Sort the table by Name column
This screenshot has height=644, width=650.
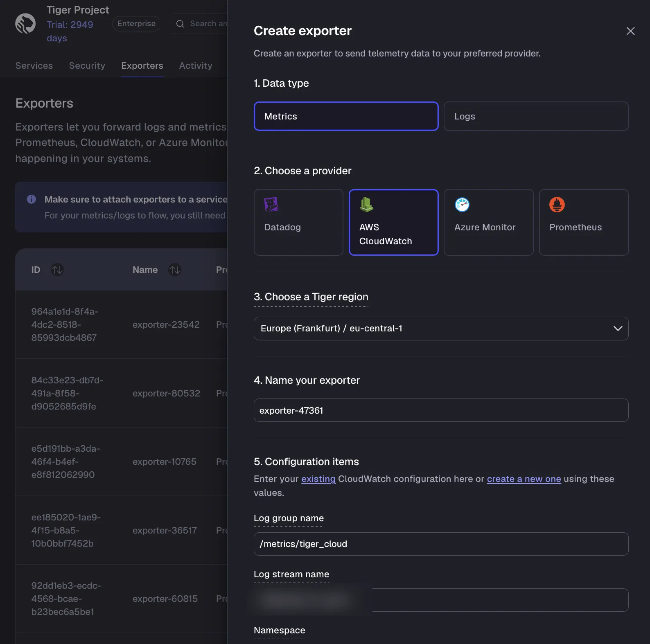tap(175, 270)
